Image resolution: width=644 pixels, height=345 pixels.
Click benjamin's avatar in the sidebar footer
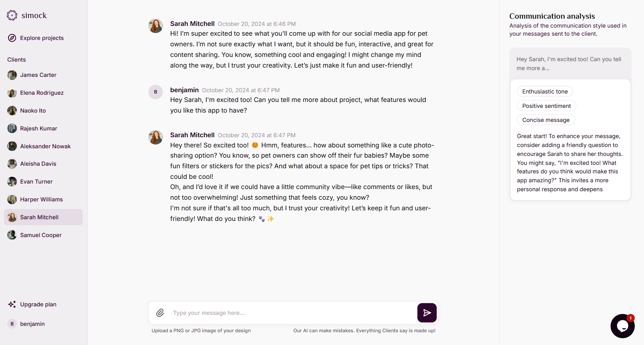coord(12,324)
